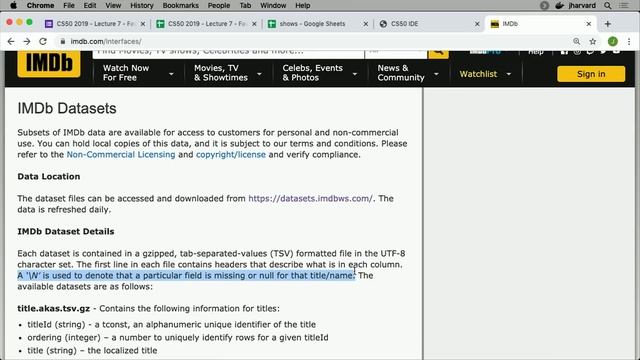The width and height of the screenshot is (640, 360).
Task: Switch to the CS50 IDE tab
Action: pos(424,24)
